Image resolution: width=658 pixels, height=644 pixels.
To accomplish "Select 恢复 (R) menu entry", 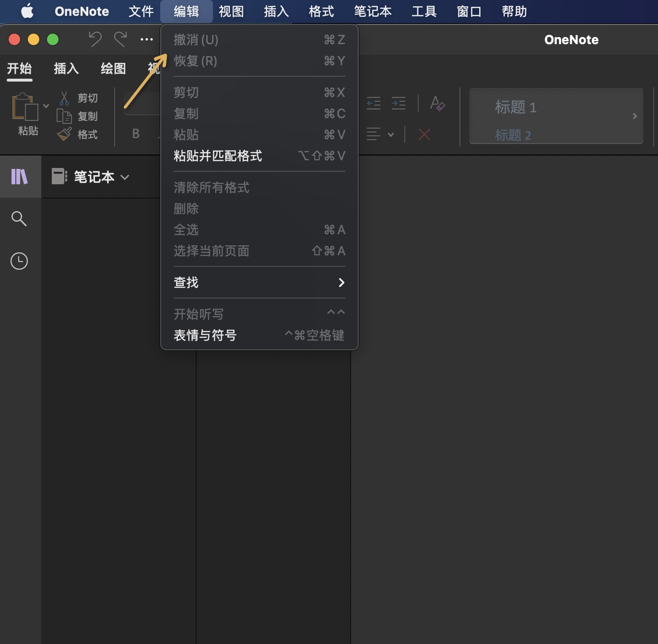I will coord(259,60).
